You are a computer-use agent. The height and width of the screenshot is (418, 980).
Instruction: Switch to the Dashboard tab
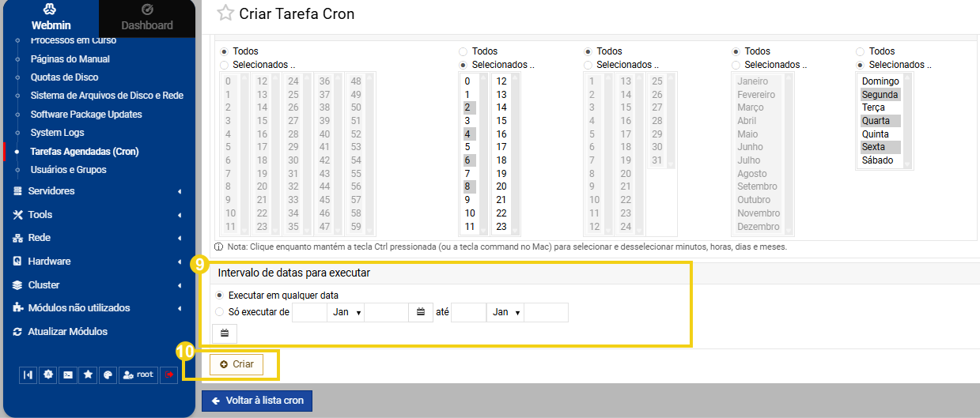coord(147,17)
